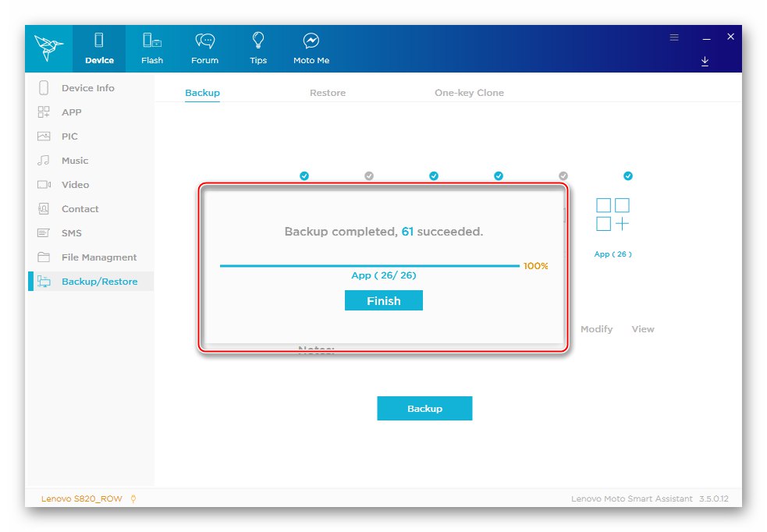Click the Device Info phone icon

(x=44, y=87)
